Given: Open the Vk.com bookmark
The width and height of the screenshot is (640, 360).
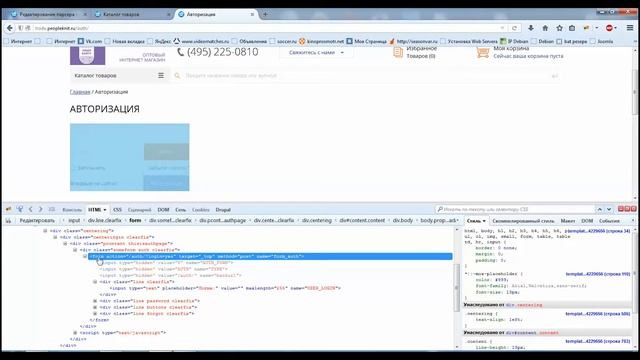Looking at the screenshot, I should click(90, 41).
